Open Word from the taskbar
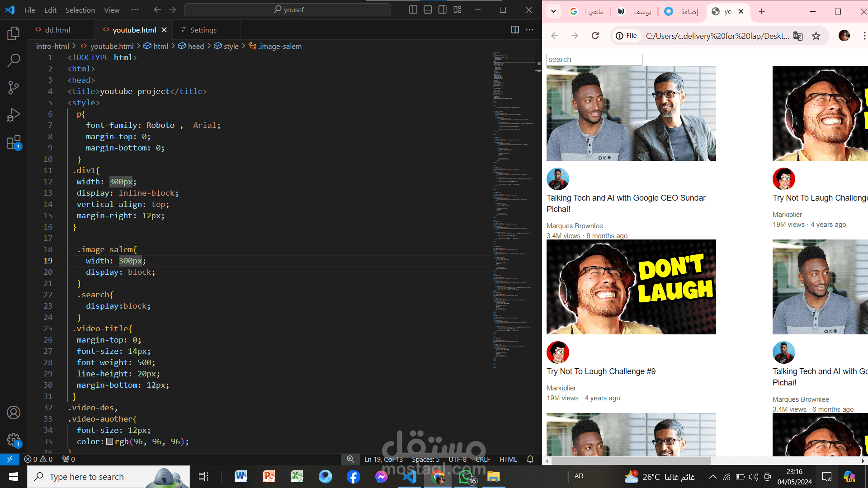The image size is (868, 488). pyautogui.click(x=241, y=477)
